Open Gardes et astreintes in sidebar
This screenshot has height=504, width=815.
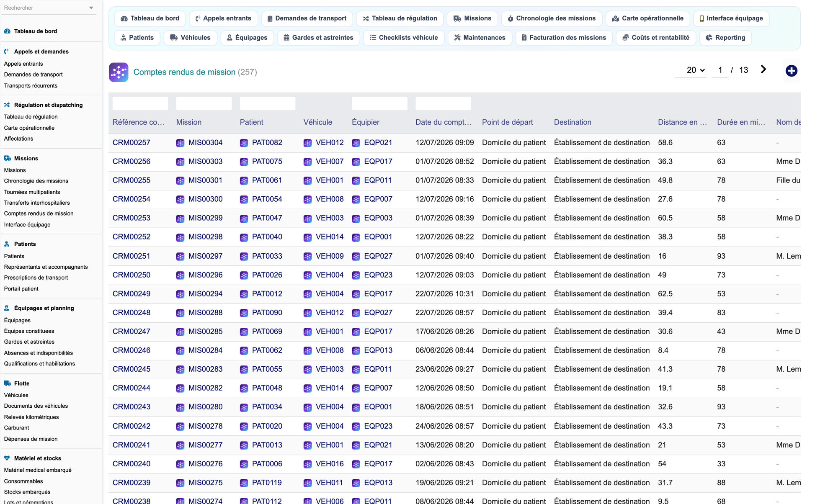click(x=29, y=342)
